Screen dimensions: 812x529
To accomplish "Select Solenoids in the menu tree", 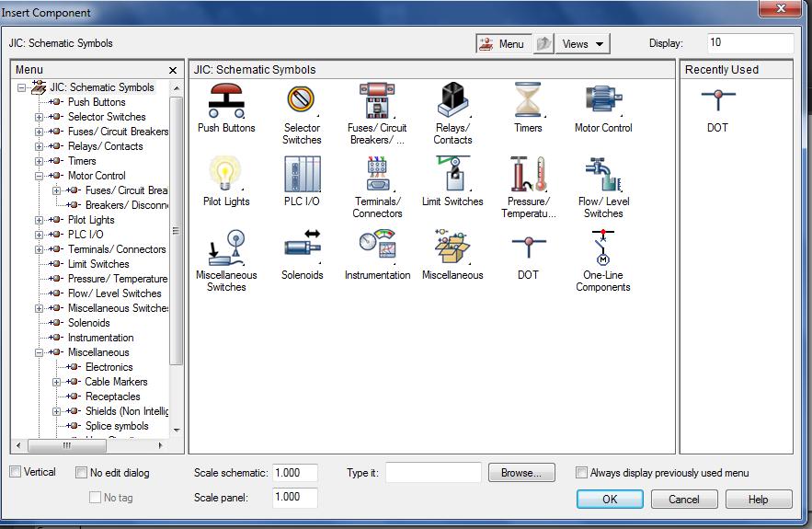I will (x=89, y=323).
